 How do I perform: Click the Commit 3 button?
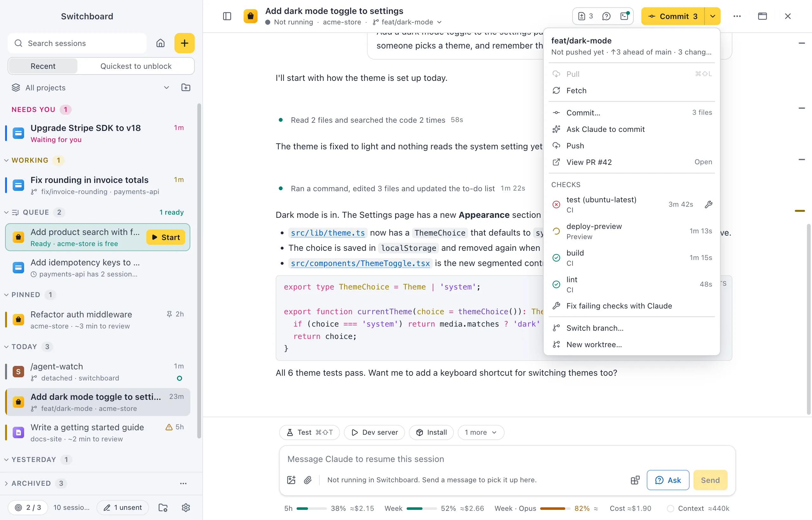673,16
